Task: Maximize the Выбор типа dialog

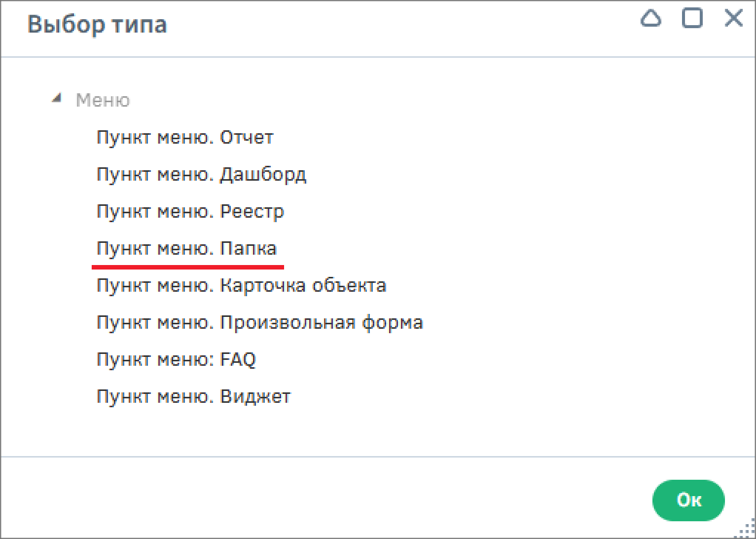Action: 692,19
